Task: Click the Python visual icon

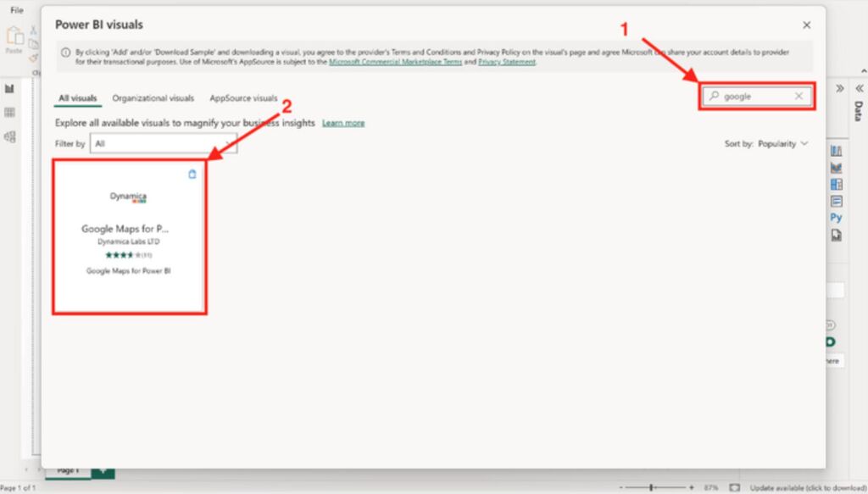Action: pos(836,218)
